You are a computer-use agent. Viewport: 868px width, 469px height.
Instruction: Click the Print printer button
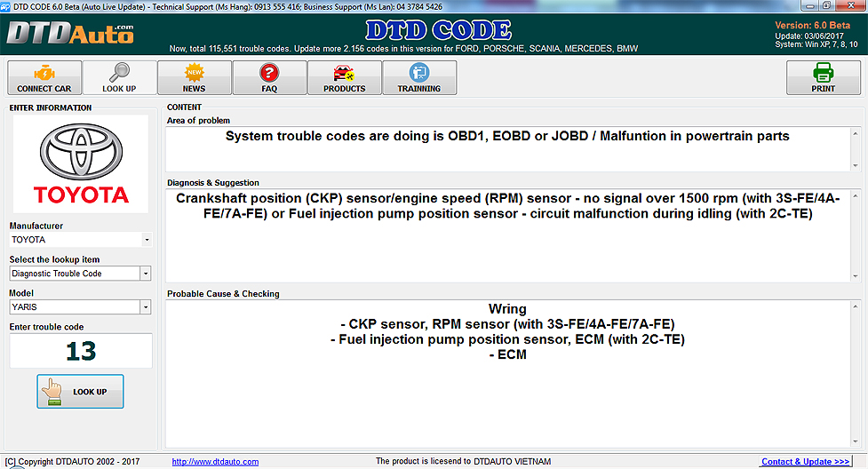point(824,78)
